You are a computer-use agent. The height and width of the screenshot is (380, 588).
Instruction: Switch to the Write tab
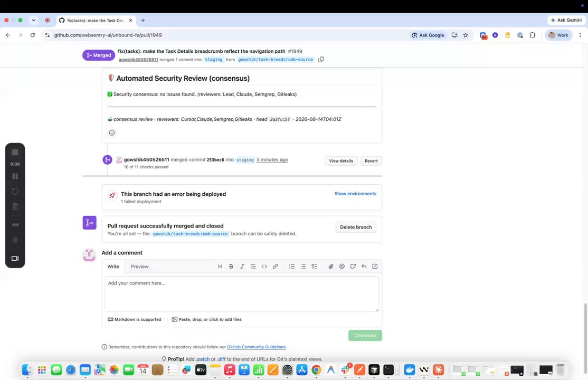coord(113,267)
